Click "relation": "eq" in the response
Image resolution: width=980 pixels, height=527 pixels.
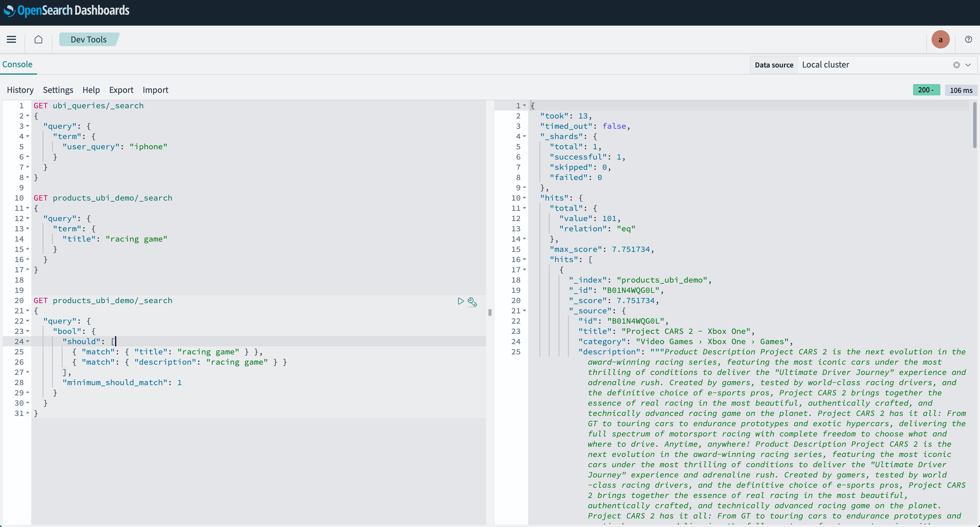[597, 229]
